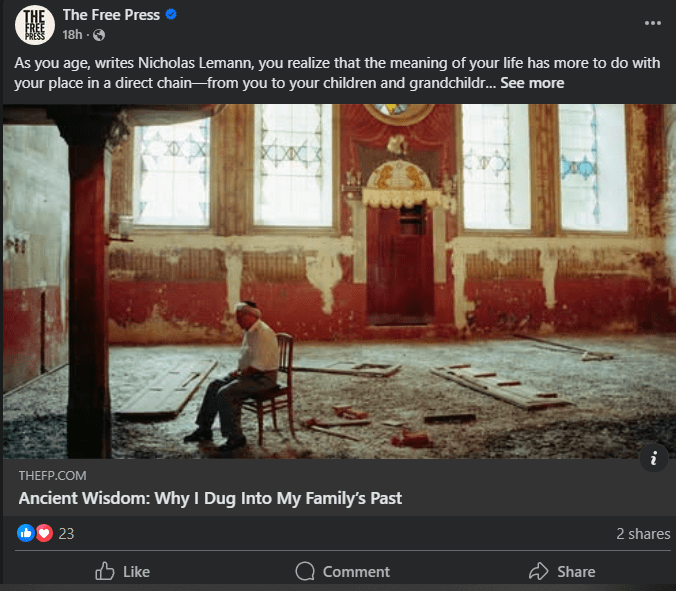
Task: Open The Free Press page name link
Action: [x=112, y=15]
